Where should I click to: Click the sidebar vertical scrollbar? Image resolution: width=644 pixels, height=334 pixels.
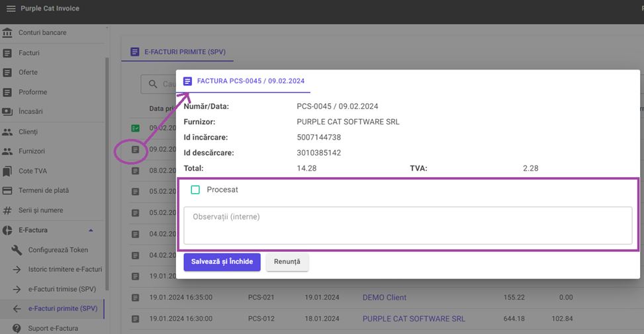107,173
